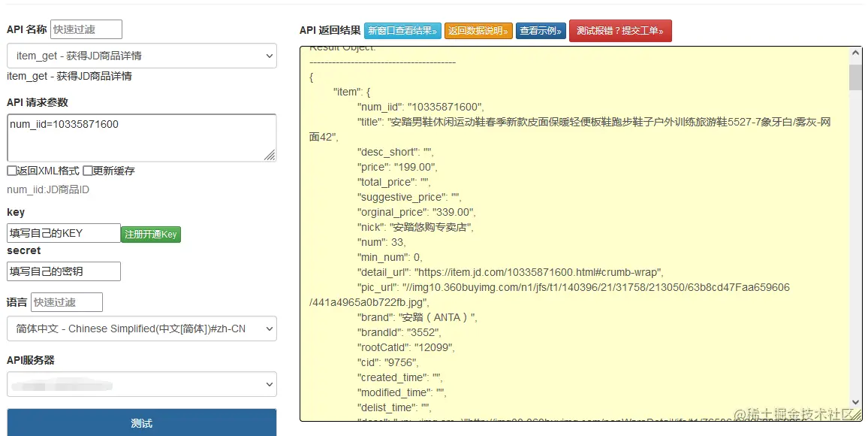This screenshot has width=868, height=436.
Task: Click the "created_time" line
Action: pos(399,377)
